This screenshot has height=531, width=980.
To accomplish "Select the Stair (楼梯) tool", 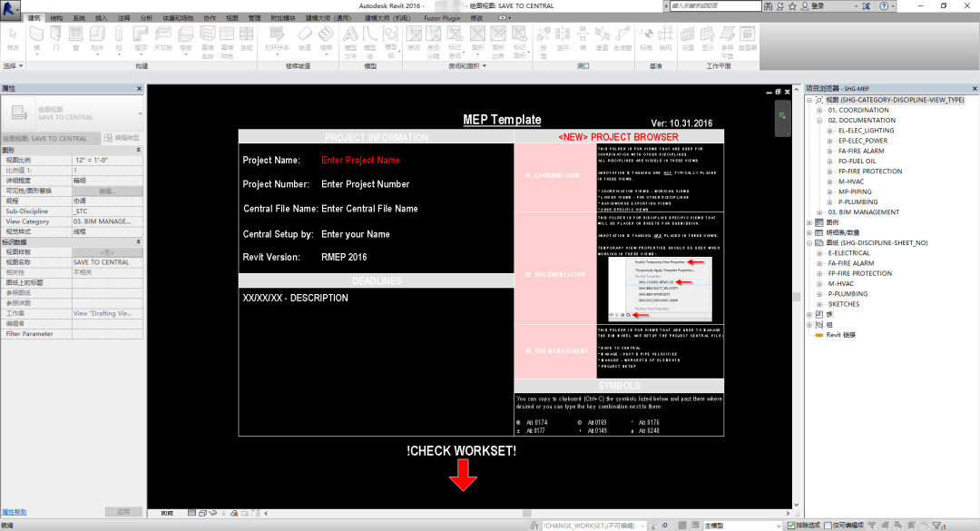I will (326, 40).
